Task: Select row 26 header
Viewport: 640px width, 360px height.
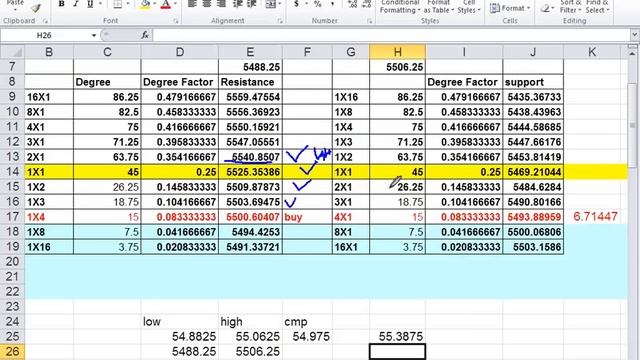Action: click(x=12, y=351)
